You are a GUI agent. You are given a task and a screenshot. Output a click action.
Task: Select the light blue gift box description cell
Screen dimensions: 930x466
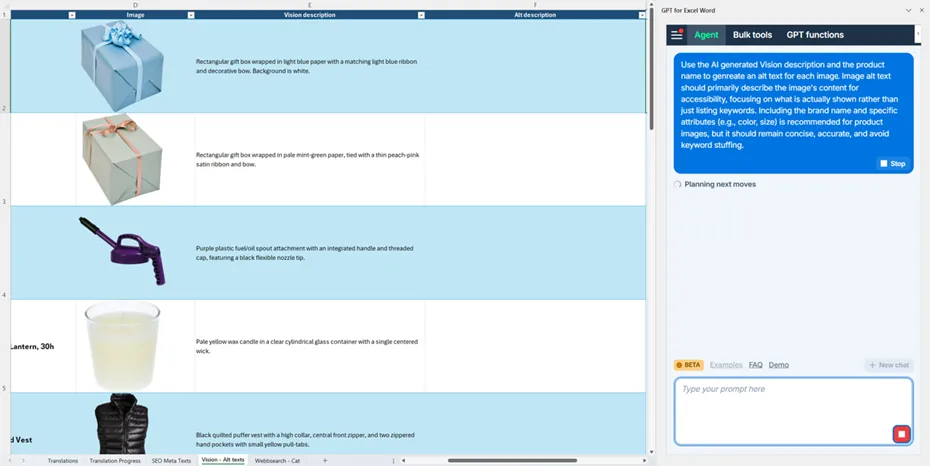point(310,66)
